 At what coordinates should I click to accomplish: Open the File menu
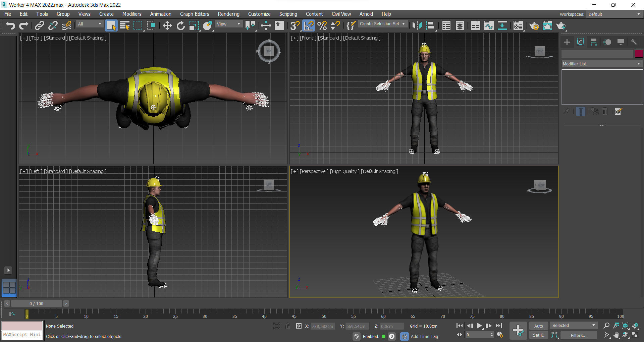pyautogui.click(x=8, y=14)
